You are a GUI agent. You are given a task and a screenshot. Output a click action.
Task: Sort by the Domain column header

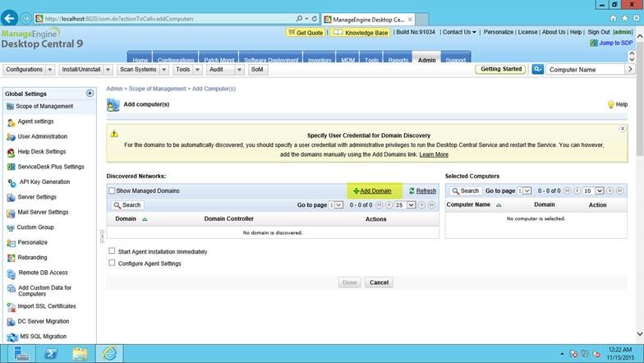[126, 218]
